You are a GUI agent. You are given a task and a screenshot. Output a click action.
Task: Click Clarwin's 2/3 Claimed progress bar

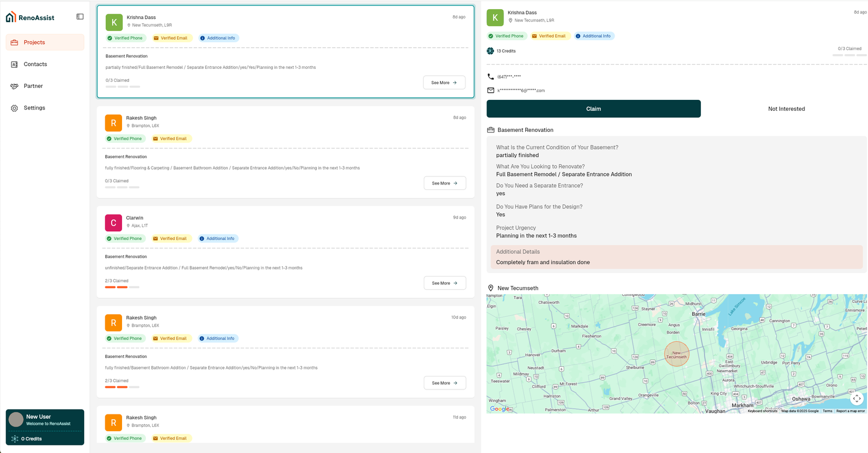(122, 287)
